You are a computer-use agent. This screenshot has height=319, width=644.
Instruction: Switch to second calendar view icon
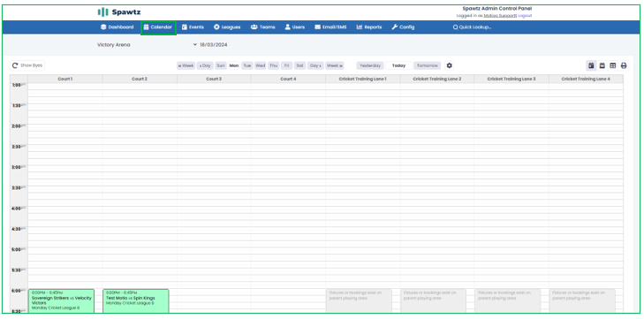click(602, 65)
